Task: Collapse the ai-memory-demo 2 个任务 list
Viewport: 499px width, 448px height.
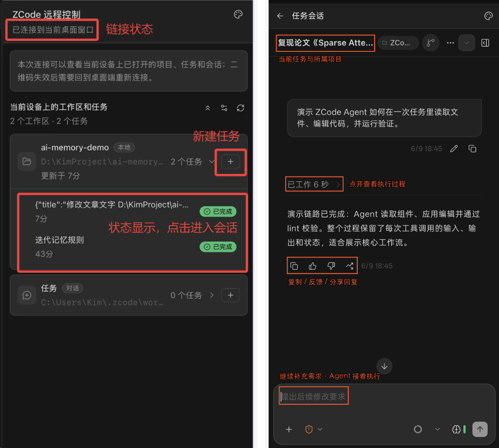Action: (x=211, y=162)
